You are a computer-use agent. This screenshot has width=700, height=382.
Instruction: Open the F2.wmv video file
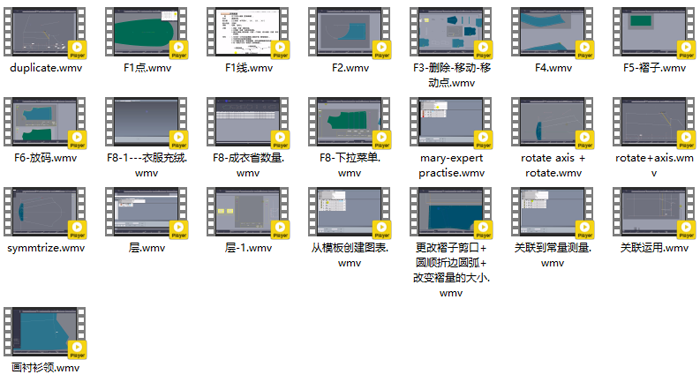pos(350,32)
